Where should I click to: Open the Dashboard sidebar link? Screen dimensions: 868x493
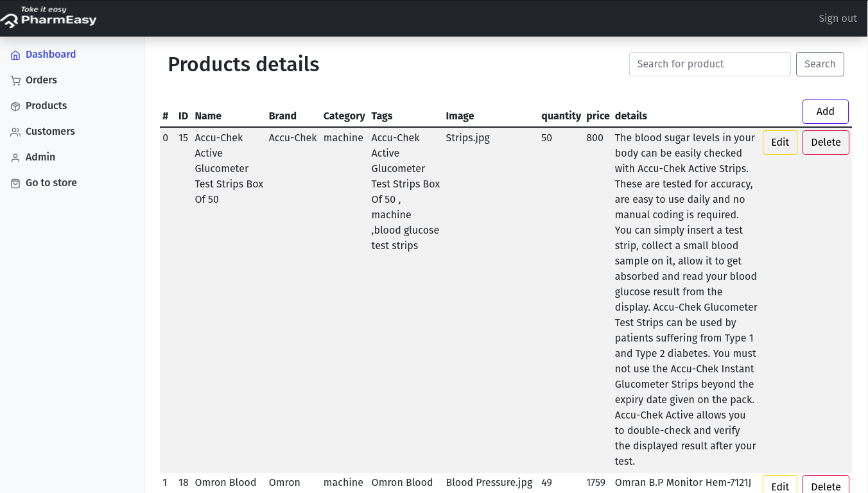tap(51, 55)
